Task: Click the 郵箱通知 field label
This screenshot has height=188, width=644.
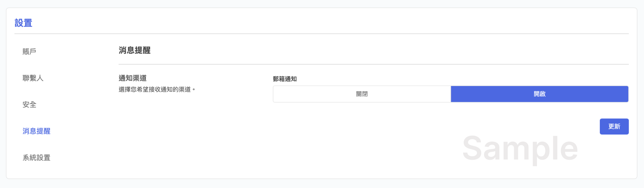Action: click(285, 79)
